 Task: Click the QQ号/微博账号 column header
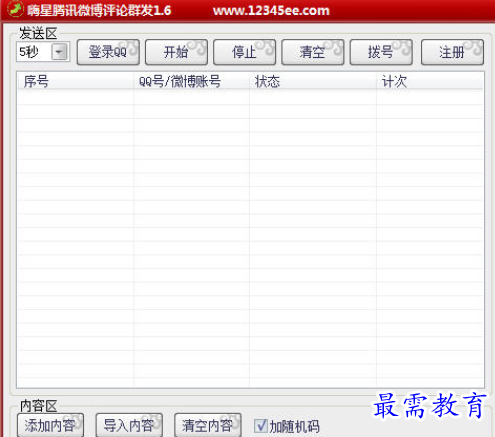(192, 81)
